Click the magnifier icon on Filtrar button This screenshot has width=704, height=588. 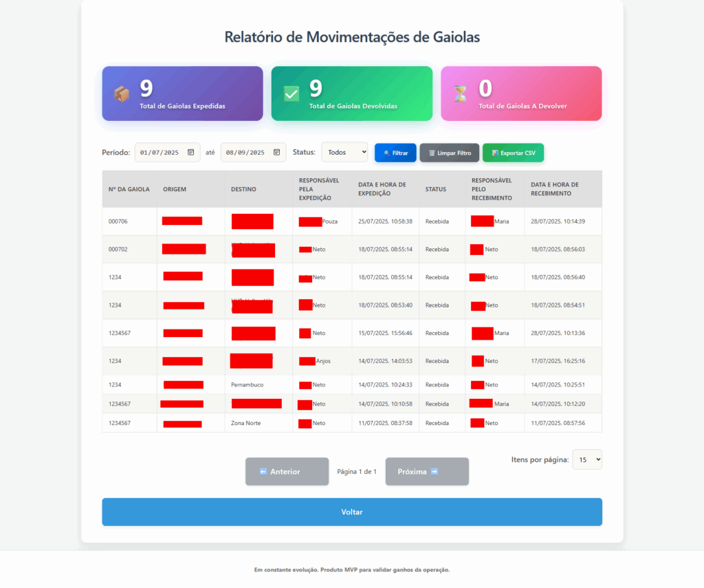pos(387,153)
